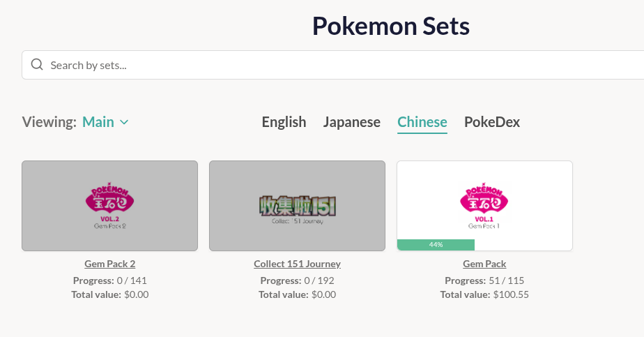Viewport: 644px width, 337px height.
Task: Follow the 'Gem Pack' set link
Action: (x=484, y=264)
